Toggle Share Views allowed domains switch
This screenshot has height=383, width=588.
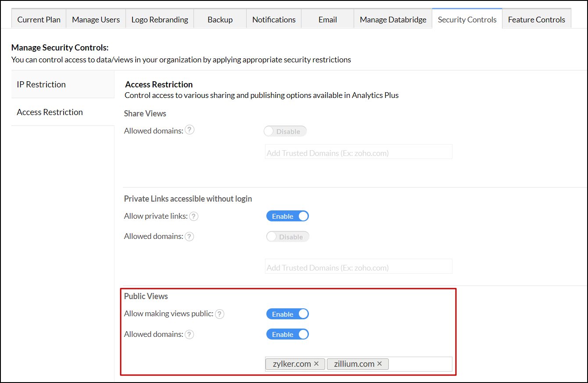285,131
